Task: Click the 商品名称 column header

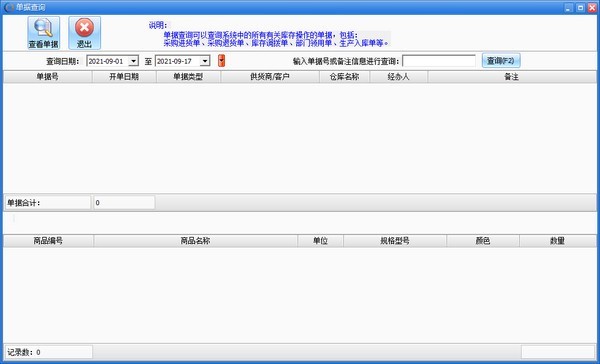Action: click(x=196, y=241)
